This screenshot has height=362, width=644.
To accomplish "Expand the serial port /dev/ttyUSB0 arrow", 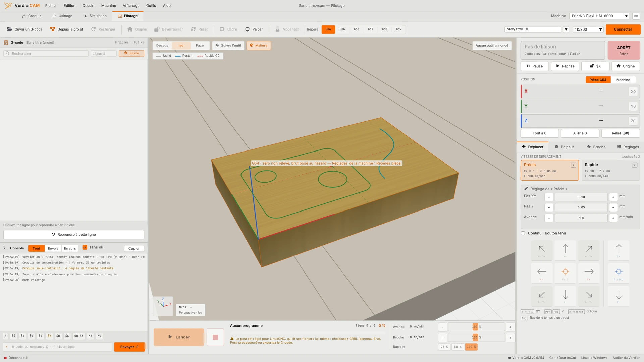I will tap(566, 29).
